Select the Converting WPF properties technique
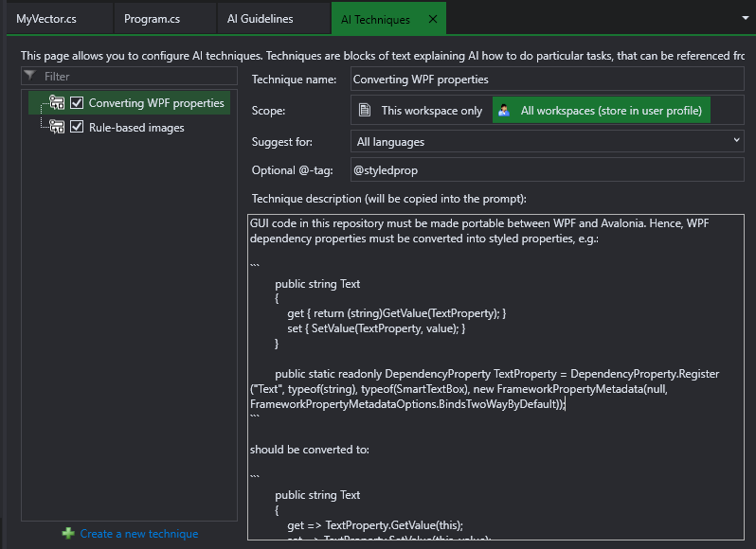The height and width of the screenshot is (549, 756). pos(156,103)
